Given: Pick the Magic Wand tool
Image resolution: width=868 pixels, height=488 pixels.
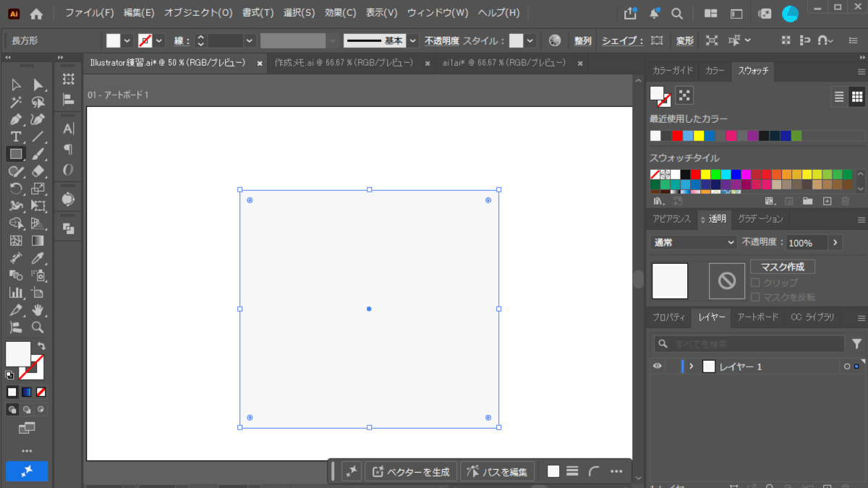Looking at the screenshot, I should pyautogui.click(x=16, y=103).
